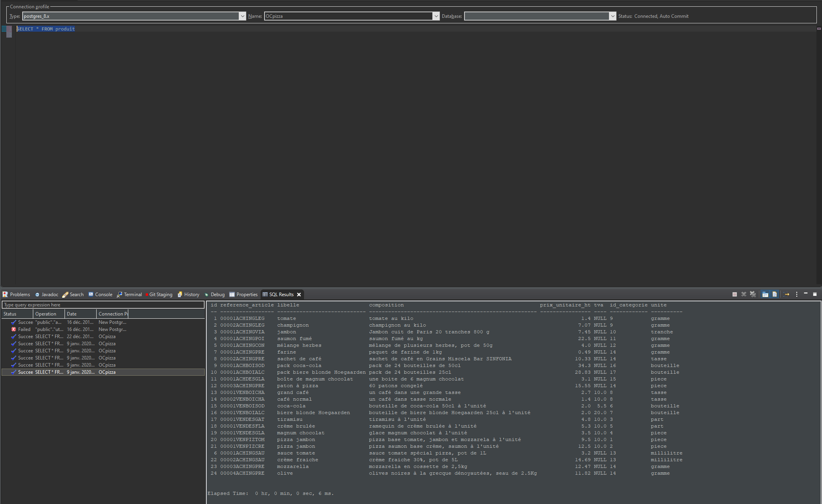Image resolution: width=822 pixels, height=504 pixels.
Task: Sort history by Date column header
Action: [x=72, y=314]
